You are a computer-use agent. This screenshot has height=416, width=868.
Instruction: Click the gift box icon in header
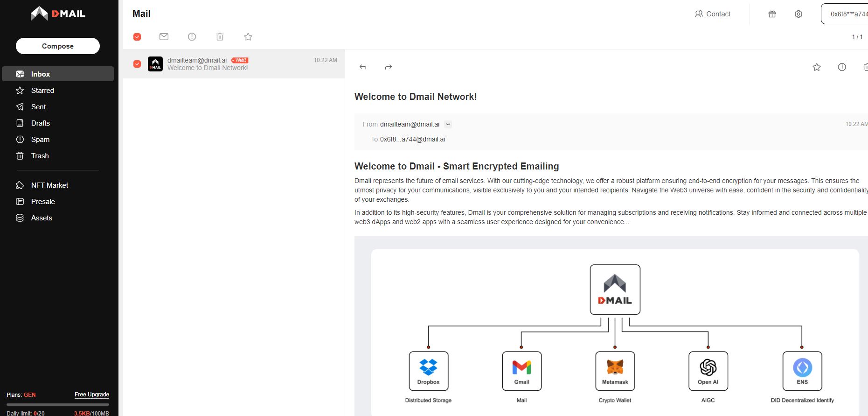point(772,14)
